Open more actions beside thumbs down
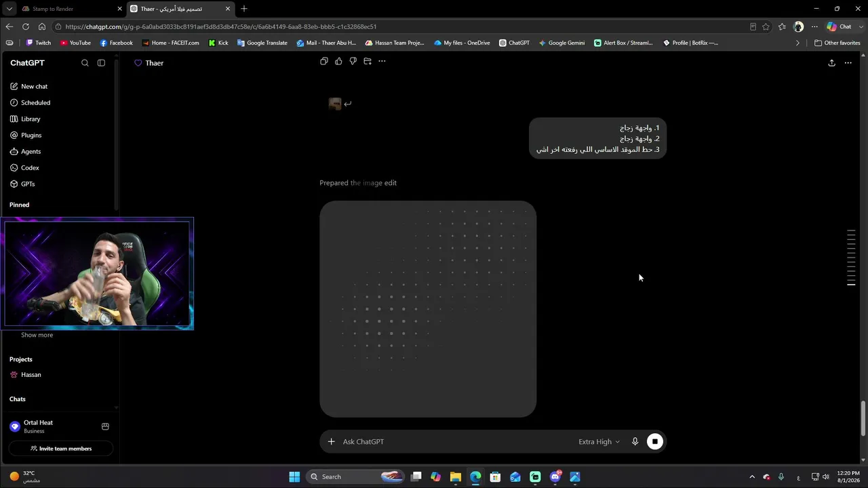 pos(382,61)
